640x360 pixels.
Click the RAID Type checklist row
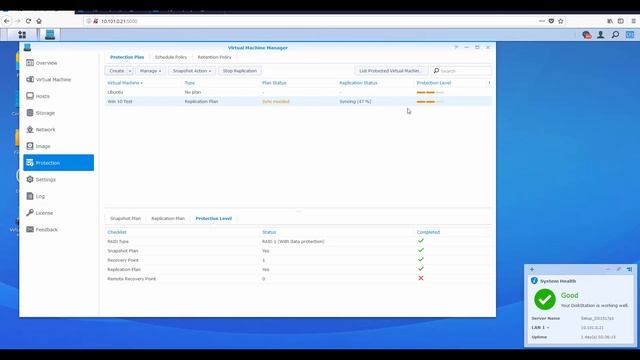coord(298,242)
